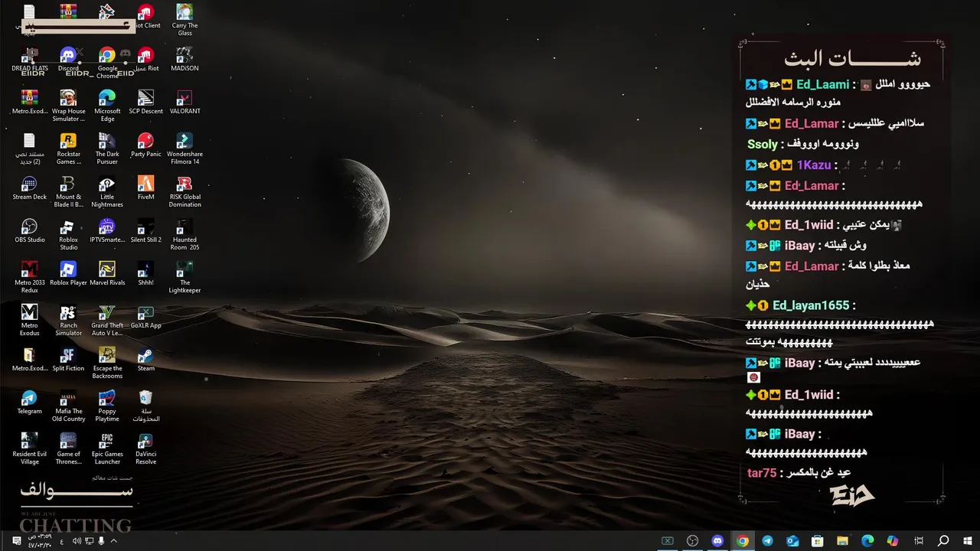Select the Steam desktop shortcut

point(145,360)
